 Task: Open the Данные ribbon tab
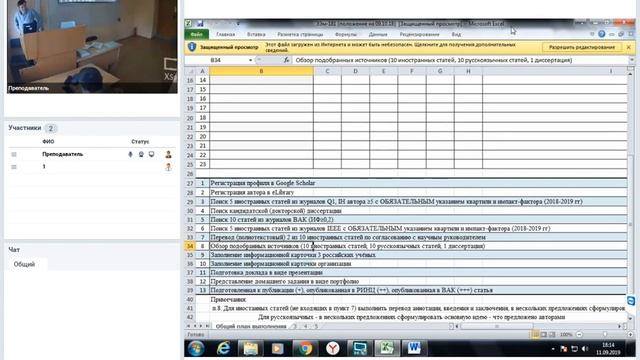[x=378, y=34]
